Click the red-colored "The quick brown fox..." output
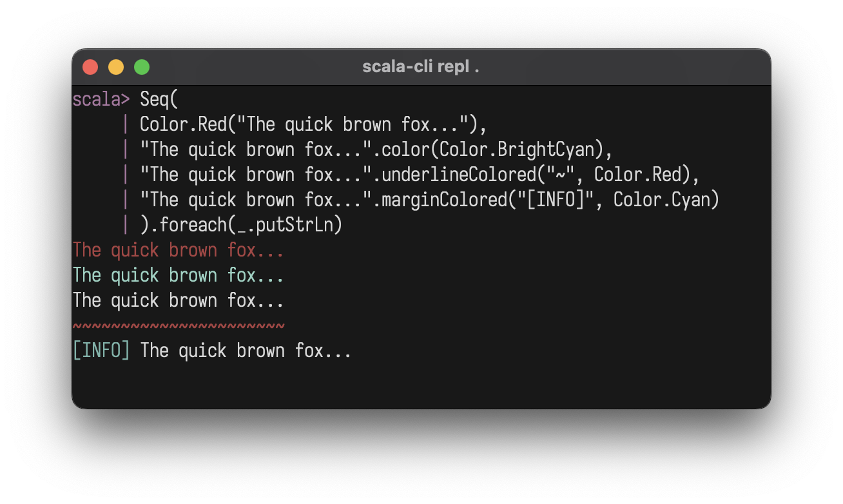This screenshot has height=504, width=843. 179,250
